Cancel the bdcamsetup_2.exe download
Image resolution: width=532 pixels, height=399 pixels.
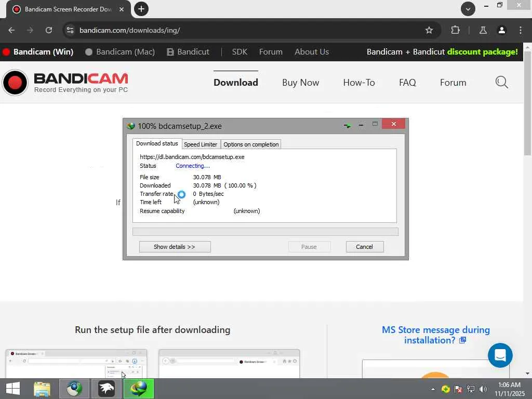coord(365,247)
